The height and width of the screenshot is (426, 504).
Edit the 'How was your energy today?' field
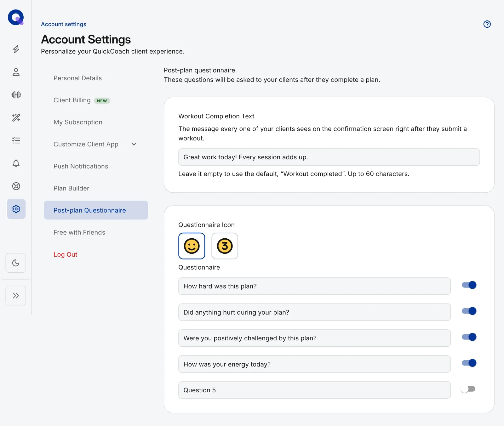[x=314, y=364]
